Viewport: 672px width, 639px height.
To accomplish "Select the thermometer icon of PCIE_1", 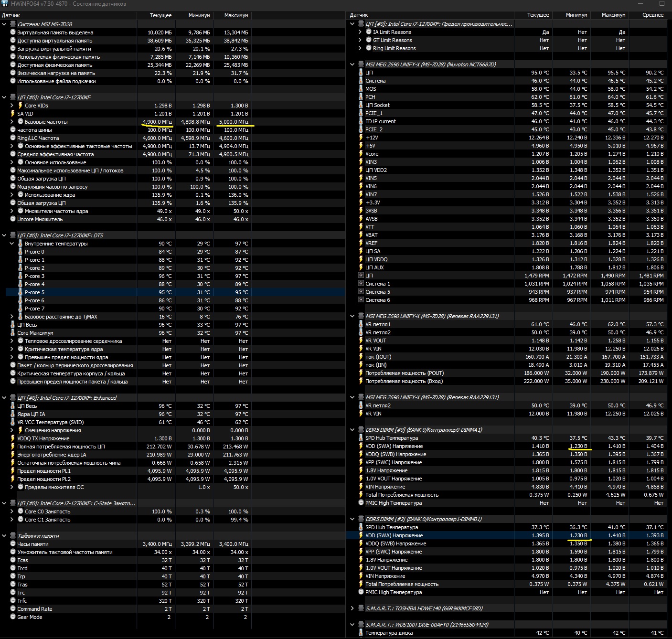I will 361,113.
